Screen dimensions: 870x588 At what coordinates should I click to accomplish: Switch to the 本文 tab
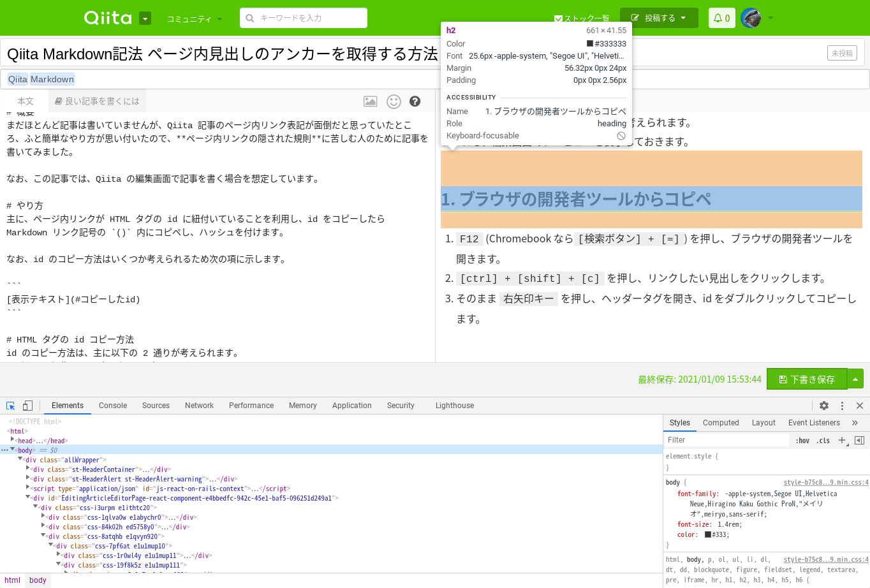pyautogui.click(x=26, y=101)
